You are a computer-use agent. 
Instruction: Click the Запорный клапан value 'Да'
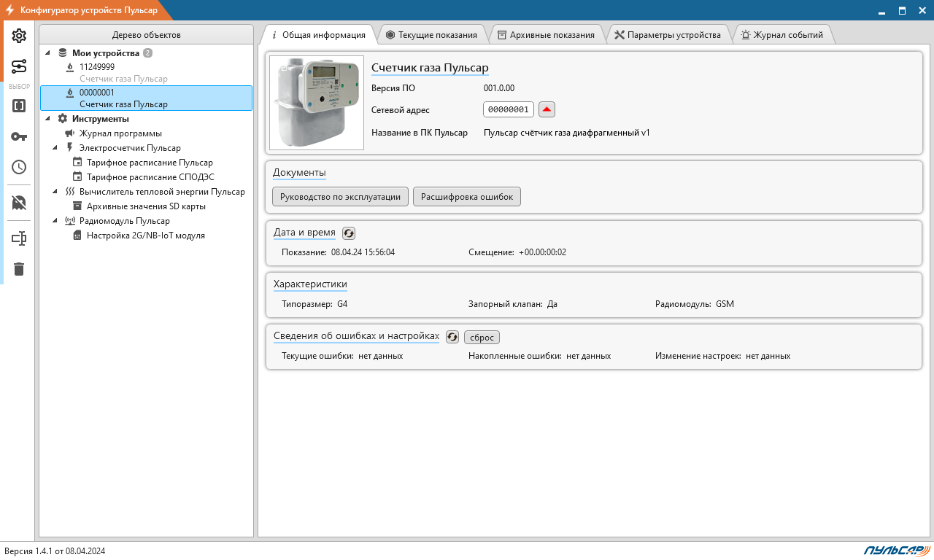click(552, 304)
